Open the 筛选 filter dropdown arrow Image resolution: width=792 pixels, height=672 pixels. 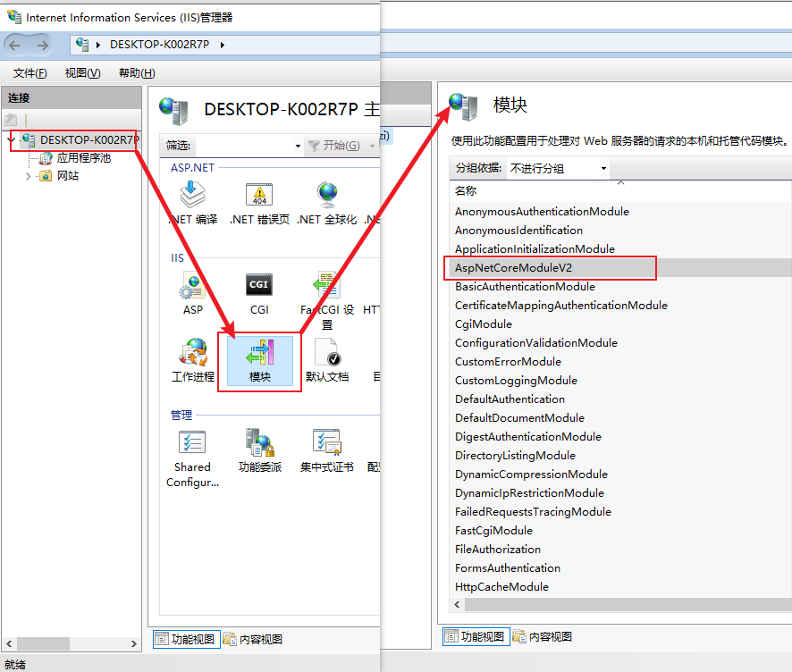click(x=298, y=146)
